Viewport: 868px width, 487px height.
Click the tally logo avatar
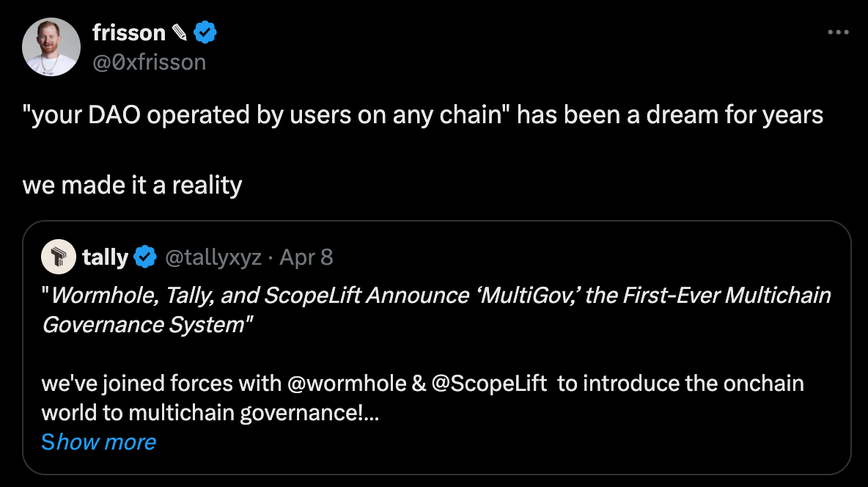pyautogui.click(x=59, y=257)
